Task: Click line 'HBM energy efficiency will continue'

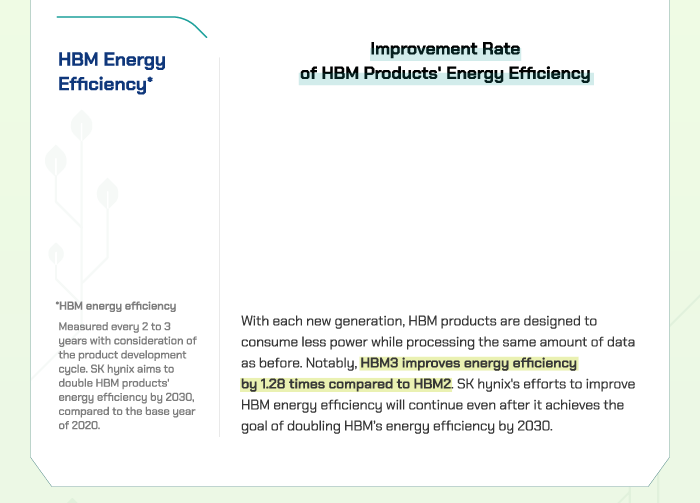Action: pyautogui.click(x=433, y=405)
